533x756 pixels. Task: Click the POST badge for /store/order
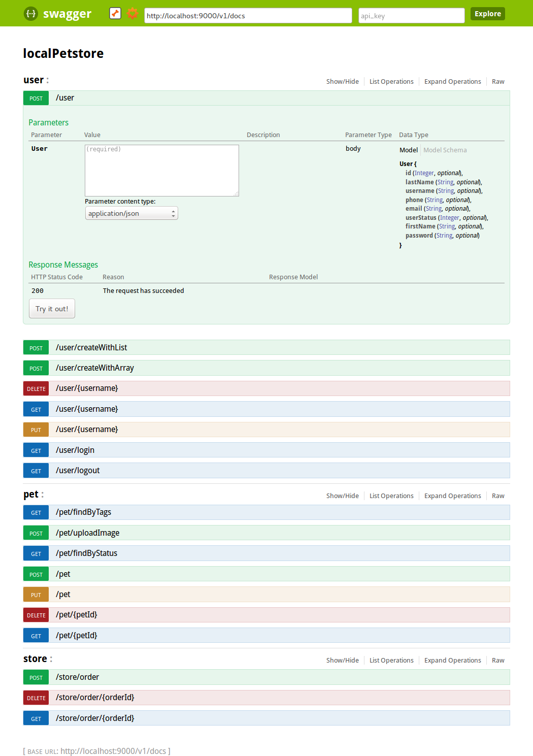pos(36,677)
